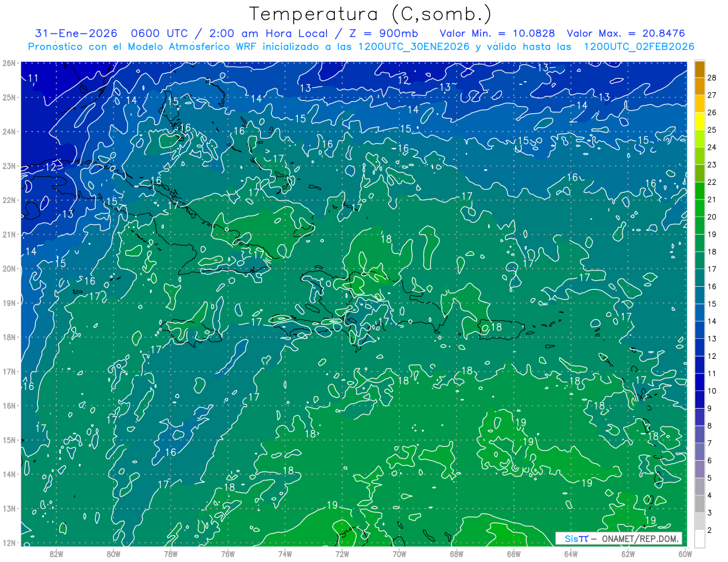Click the "76W" longitude axis label
Viewport: 728px width, 562px height.
pyautogui.click(x=228, y=554)
